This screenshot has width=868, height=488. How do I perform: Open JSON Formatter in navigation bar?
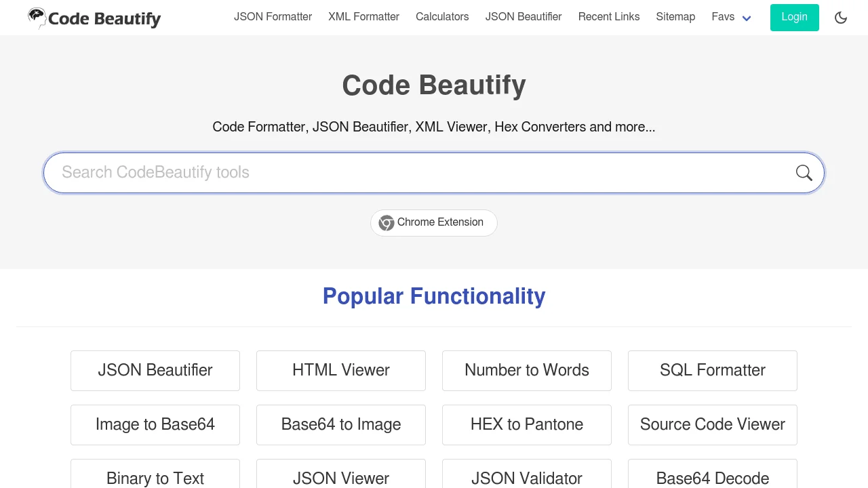(273, 17)
